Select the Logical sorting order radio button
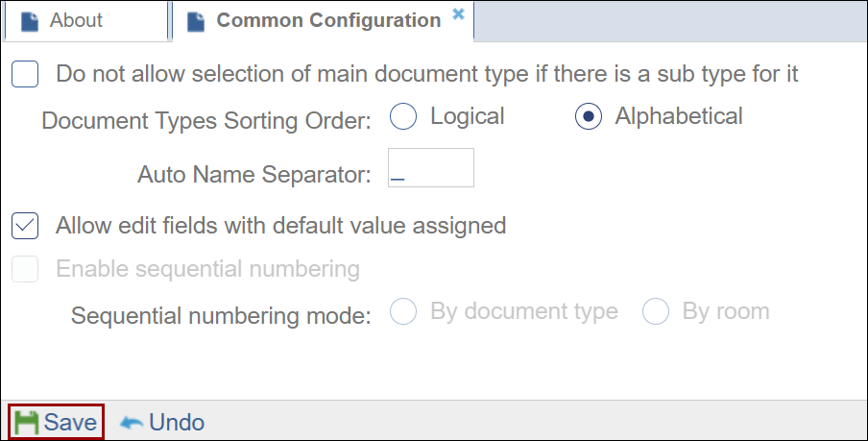The image size is (868, 441). (403, 117)
